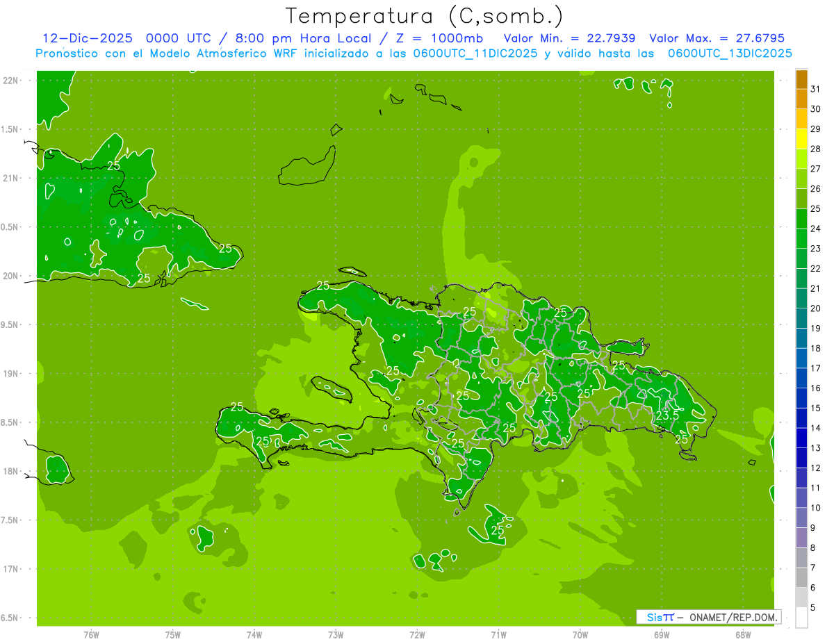
Task: Pick the green swatch between 25 and 26
Action: coord(801,199)
